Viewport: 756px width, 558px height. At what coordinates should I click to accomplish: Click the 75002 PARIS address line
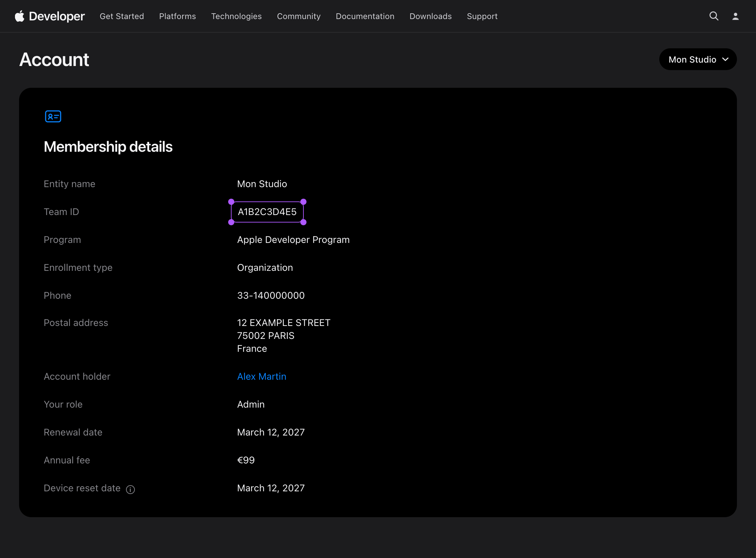(266, 335)
